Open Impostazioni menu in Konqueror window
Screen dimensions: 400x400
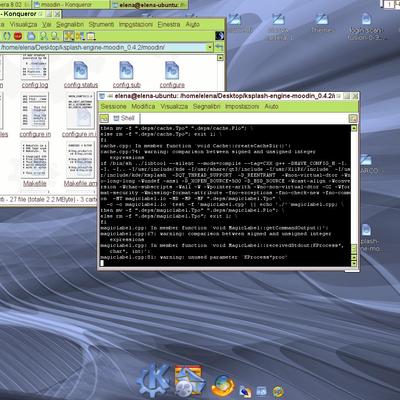point(136,25)
